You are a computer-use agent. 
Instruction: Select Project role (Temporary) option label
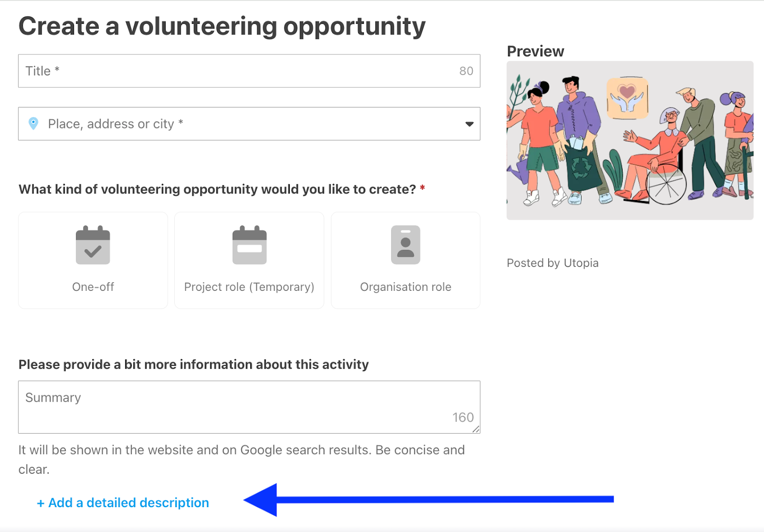click(249, 287)
